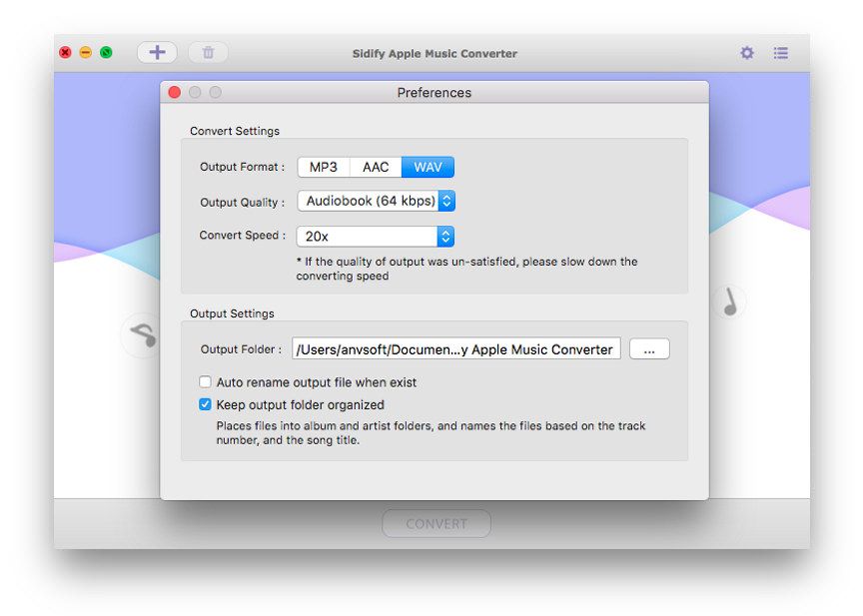Close the Preferences dialog with red button
863x616 pixels.
pyautogui.click(x=175, y=93)
